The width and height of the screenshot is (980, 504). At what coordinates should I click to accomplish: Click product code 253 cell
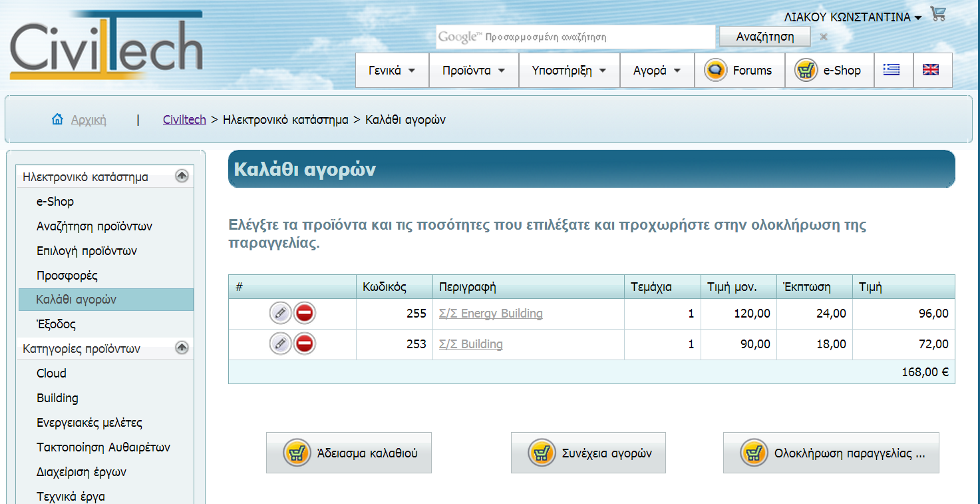[x=395, y=344]
